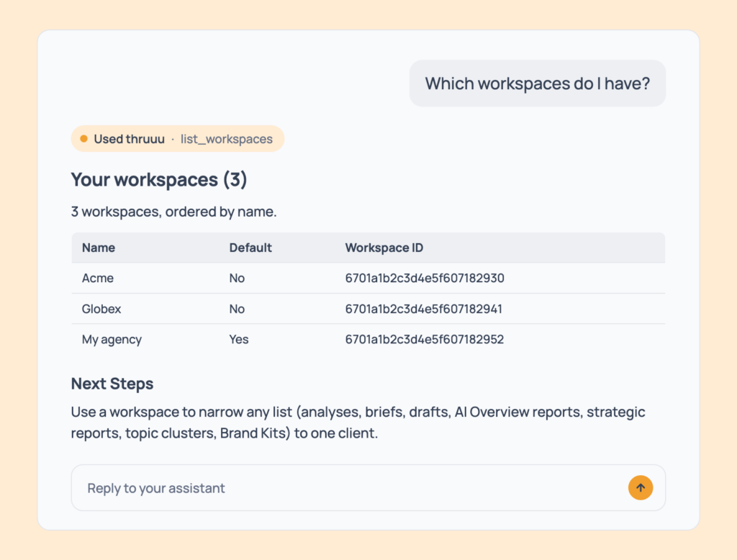The width and height of the screenshot is (737, 560).
Task: Select the Acme workspace name cell
Action: [98, 278]
